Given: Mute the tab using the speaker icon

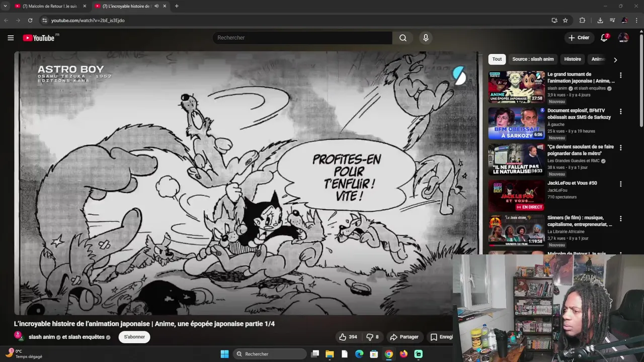Looking at the screenshot, I should (156, 6).
